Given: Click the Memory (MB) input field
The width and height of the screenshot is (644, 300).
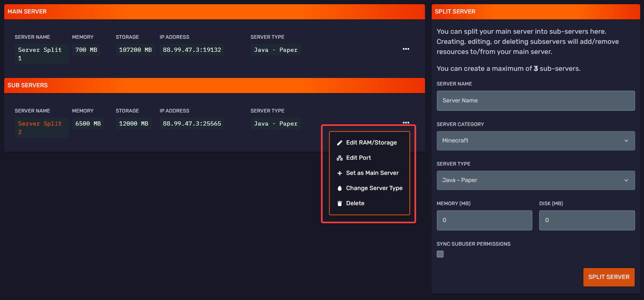Looking at the screenshot, I should 484,220.
